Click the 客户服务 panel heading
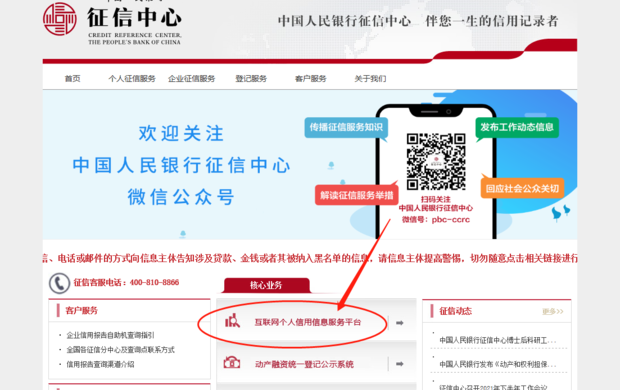 (x=81, y=310)
